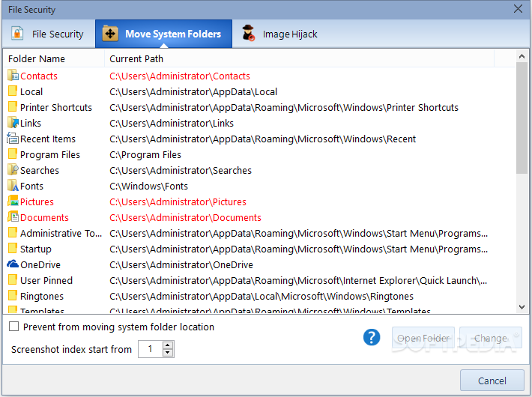Click path C:\Windows\Fonts
The image size is (532, 397).
(x=148, y=186)
